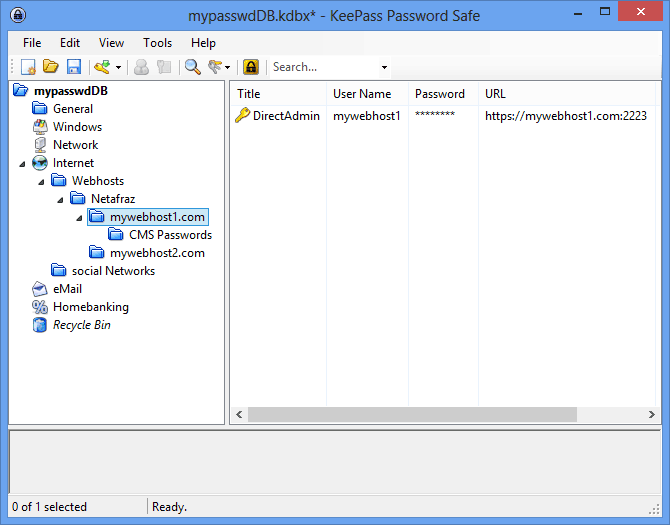This screenshot has width=670, height=525.
Task: Open the Help menu
Action: click(203, 43)
